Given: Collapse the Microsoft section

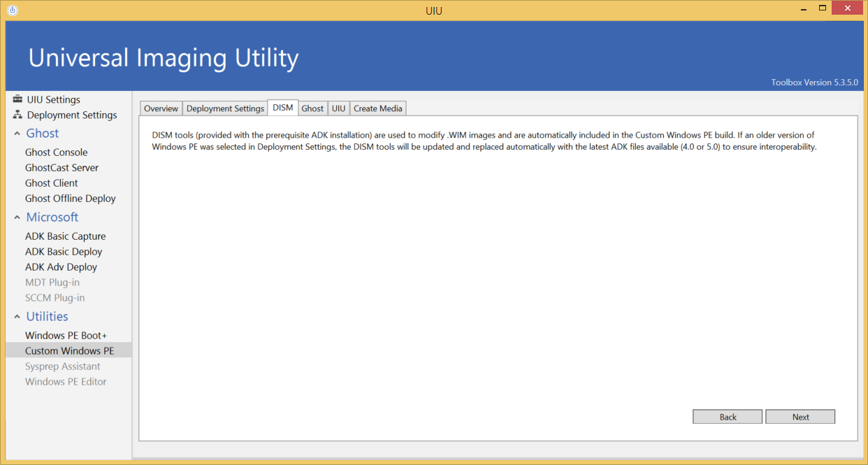Looking at the screenshot, I should point(17,217).
